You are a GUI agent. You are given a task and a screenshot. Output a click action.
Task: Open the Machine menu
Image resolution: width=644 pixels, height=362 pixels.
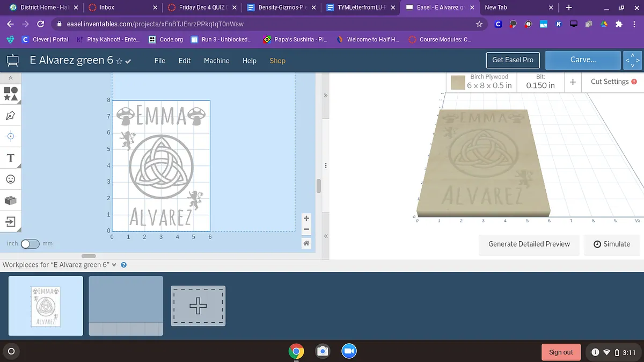coord(217,61)
